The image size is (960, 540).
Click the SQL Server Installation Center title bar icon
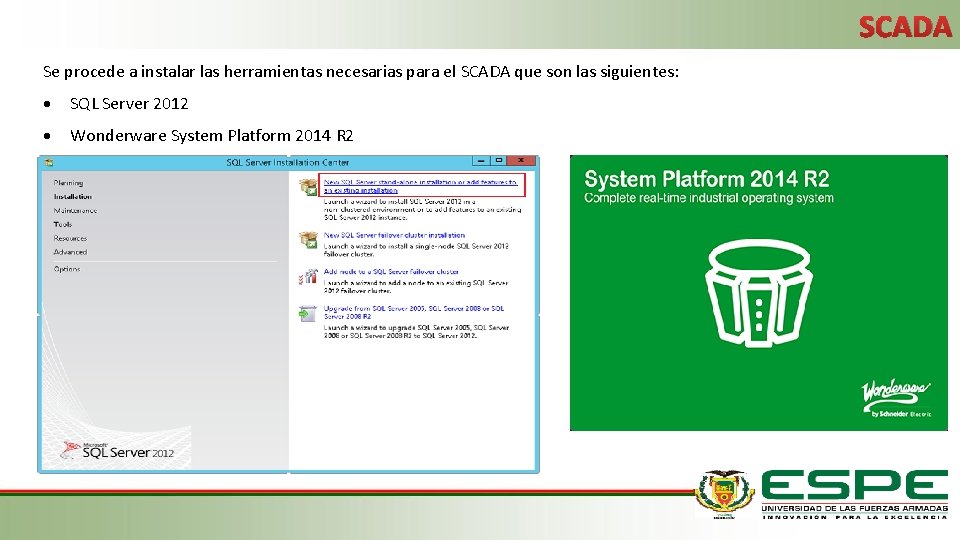click(49, 163)
